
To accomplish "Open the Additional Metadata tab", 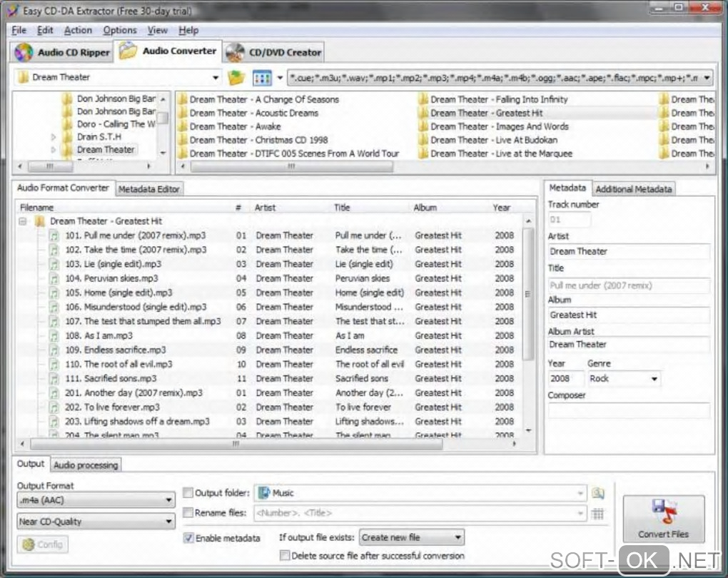I will pos(633,189).
